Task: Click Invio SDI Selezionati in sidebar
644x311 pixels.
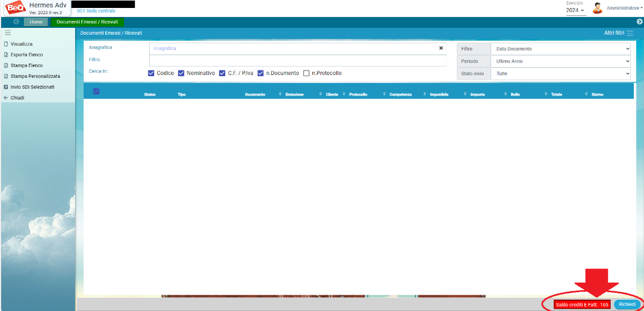Action: click(x=32, y=87)
